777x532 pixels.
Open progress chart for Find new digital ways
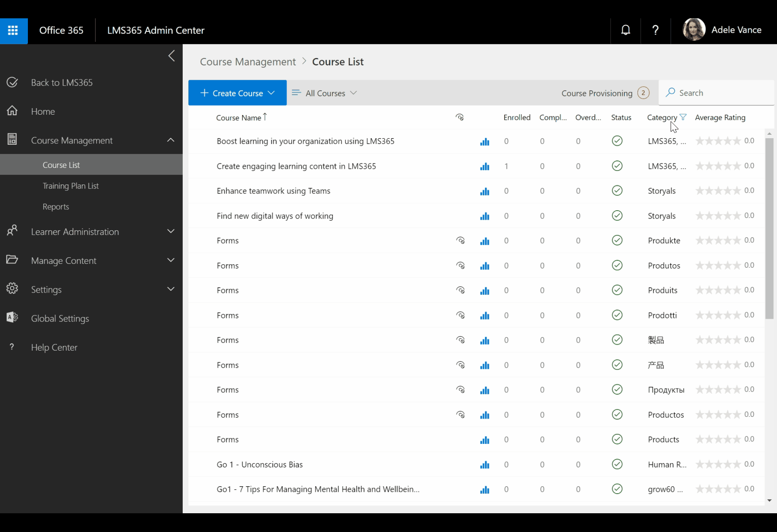pyautogui.click(x=485, y=216)
